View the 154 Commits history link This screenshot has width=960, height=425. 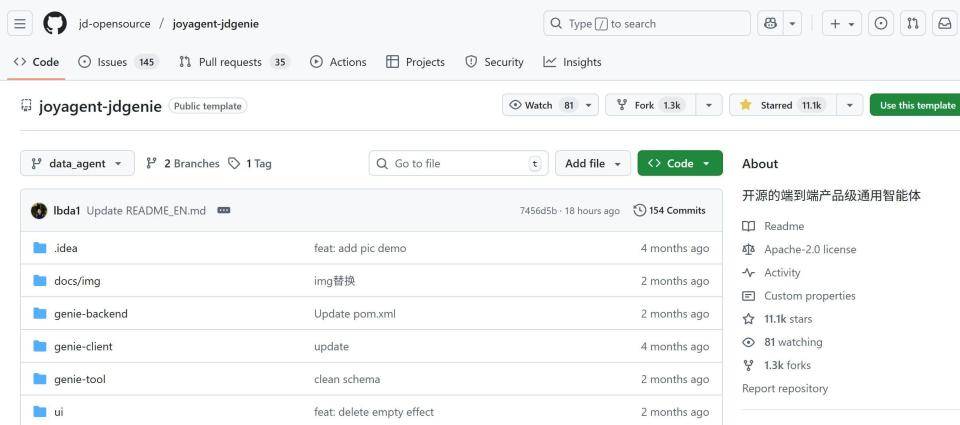tap(669, 211)
